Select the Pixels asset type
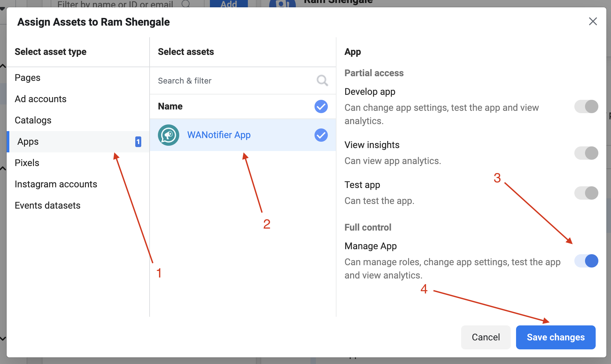Image resolution: width=611 pixels, height=364 pixels. [78, 163]
